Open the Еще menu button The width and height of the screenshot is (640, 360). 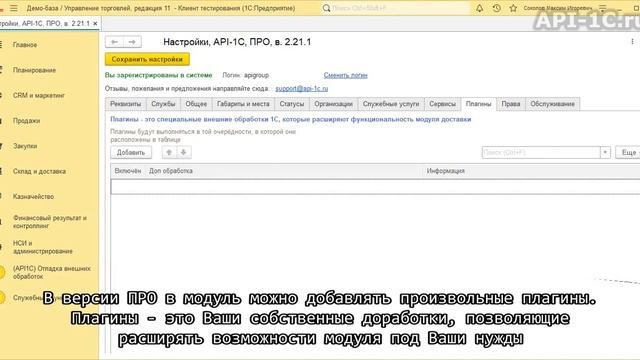[x=628, y=152]
